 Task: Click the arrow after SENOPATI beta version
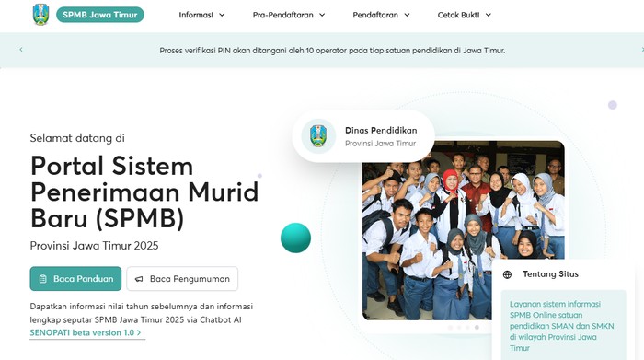[x=139, y=333]
